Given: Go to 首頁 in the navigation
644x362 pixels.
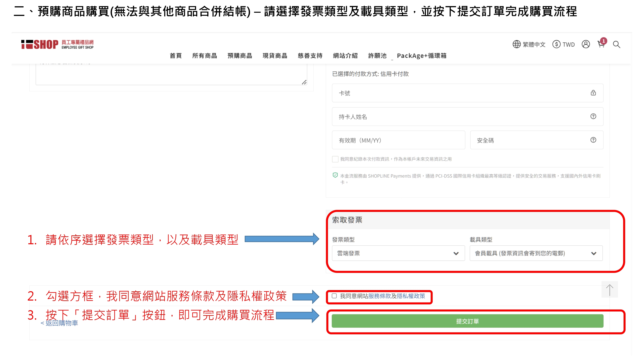Looking at the screenshot, I should [176, 56].
